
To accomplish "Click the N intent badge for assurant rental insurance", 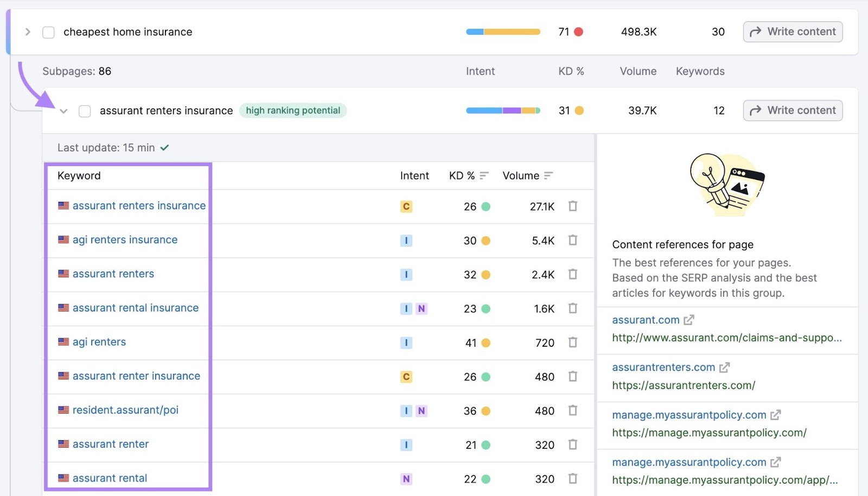I will [422, 309].
